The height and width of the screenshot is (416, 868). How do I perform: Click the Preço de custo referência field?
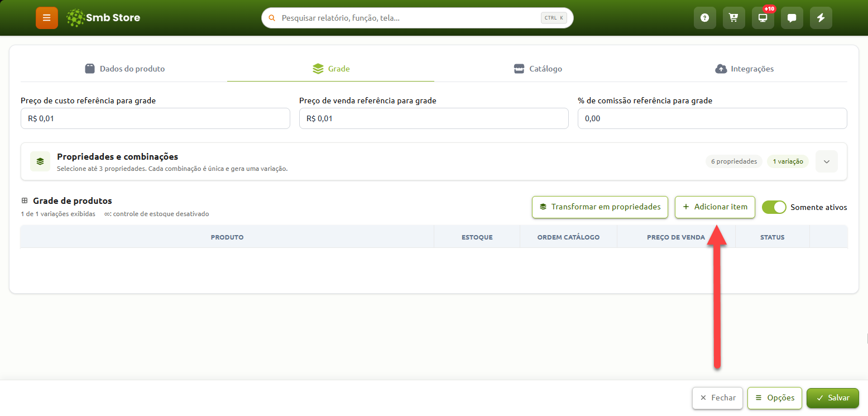(155, 118)
